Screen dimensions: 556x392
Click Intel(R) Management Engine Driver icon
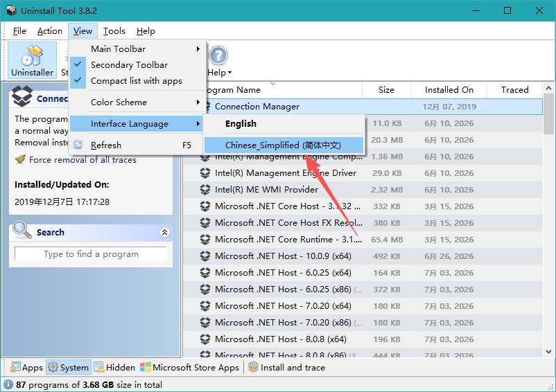205,173
